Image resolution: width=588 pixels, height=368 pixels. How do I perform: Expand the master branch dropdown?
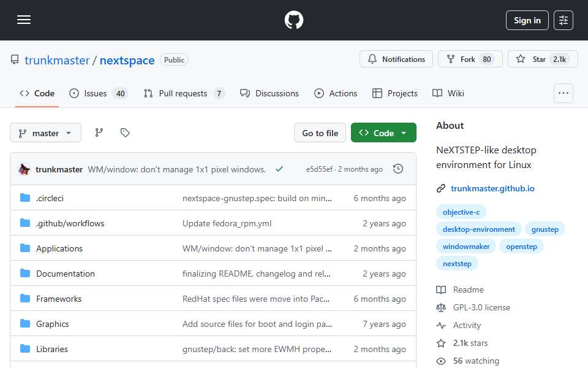45,133
